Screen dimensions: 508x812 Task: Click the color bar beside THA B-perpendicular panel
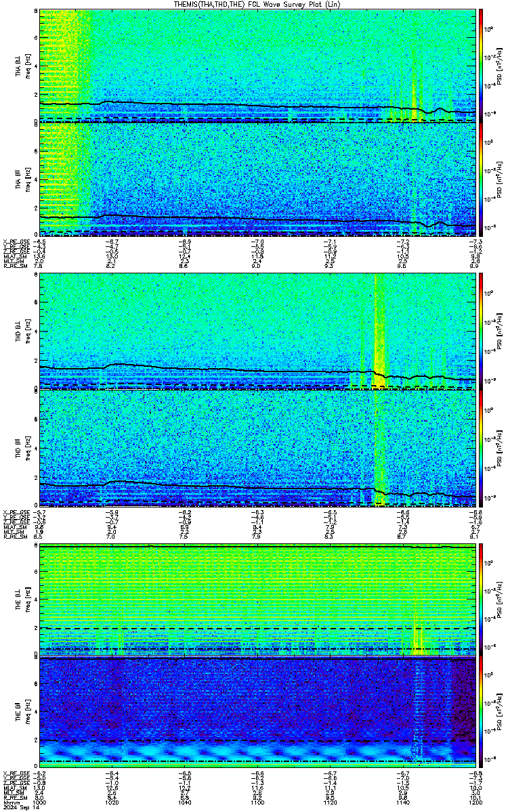(x=482, y=66)
